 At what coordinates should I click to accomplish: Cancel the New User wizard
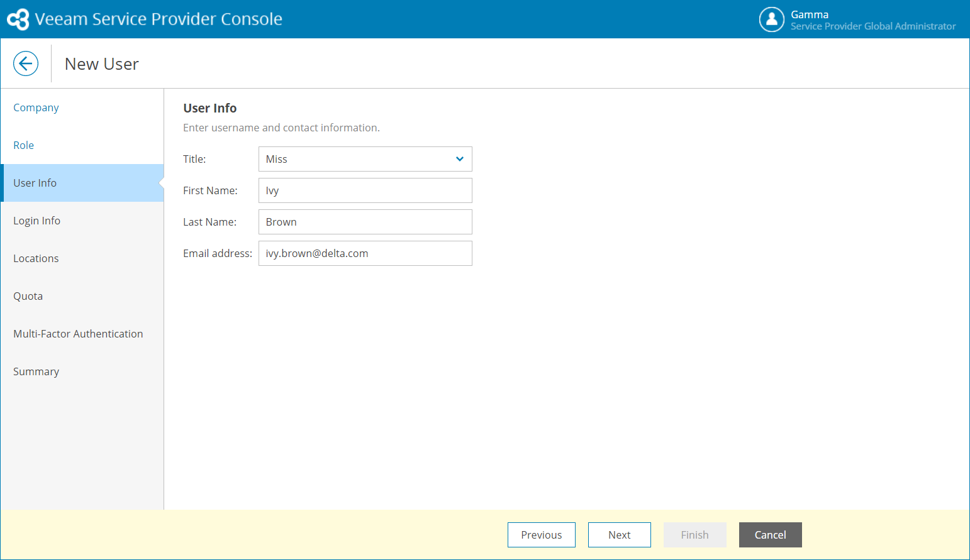(x=770, y=535)
